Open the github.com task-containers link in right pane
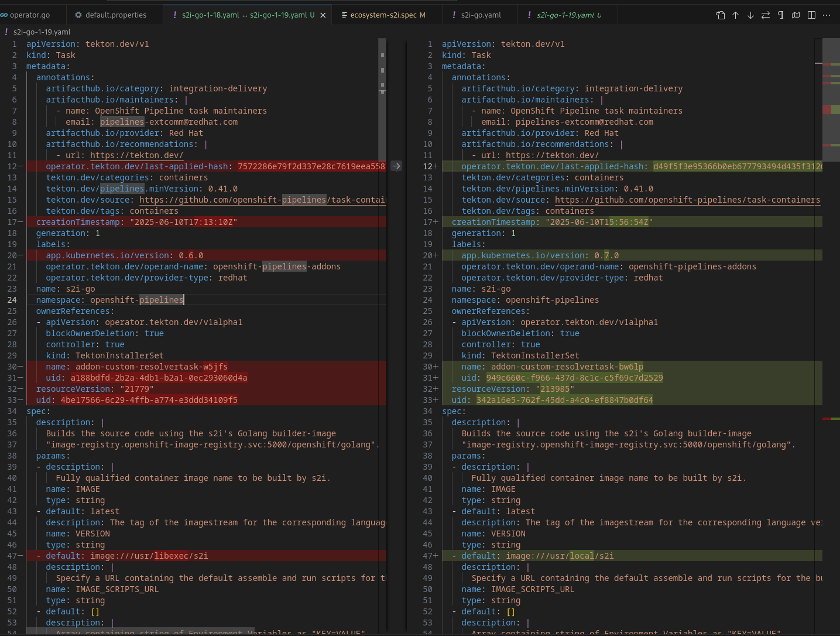Viewport: 840px width, 636px height. pos(687,200)
